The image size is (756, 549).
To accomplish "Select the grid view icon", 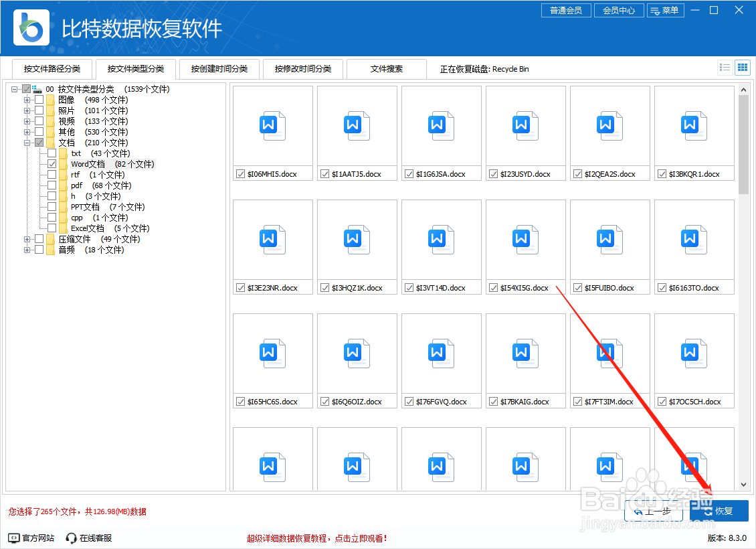I will [743, 67].
